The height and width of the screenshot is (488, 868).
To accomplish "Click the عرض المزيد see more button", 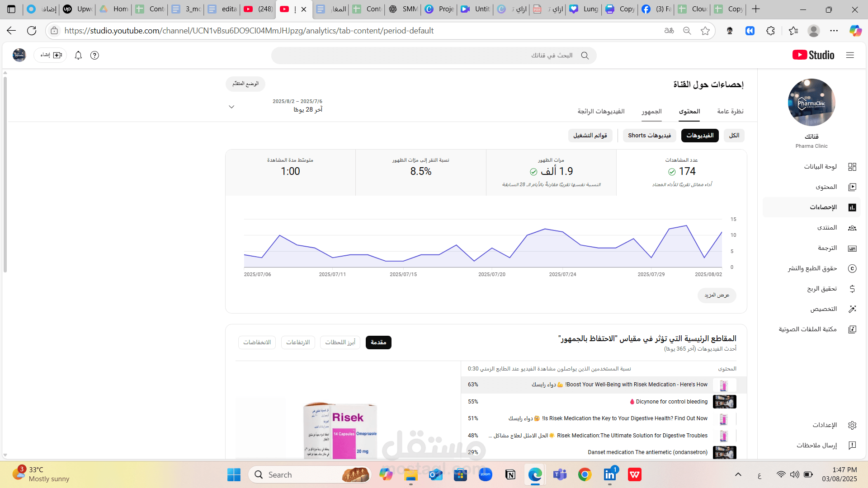I will pos(717,295).
